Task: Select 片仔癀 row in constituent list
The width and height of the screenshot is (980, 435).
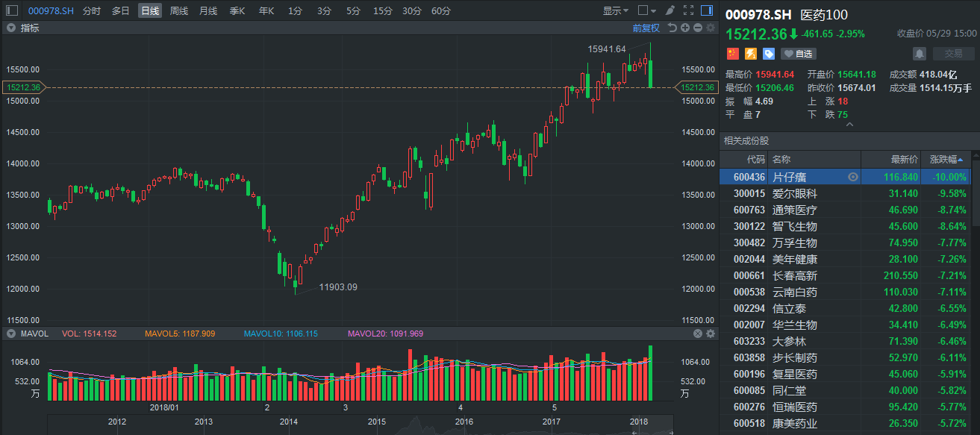Action: (x=789, y=177)
